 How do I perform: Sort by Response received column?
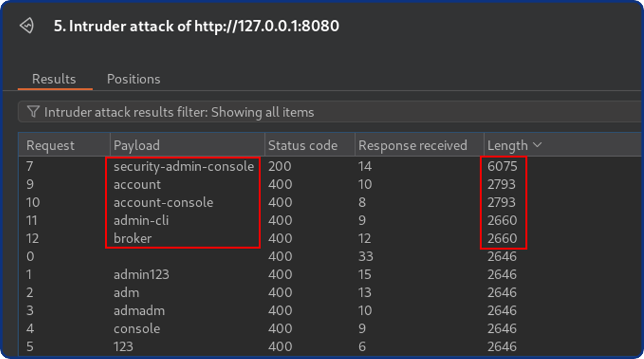click(412, 145)
